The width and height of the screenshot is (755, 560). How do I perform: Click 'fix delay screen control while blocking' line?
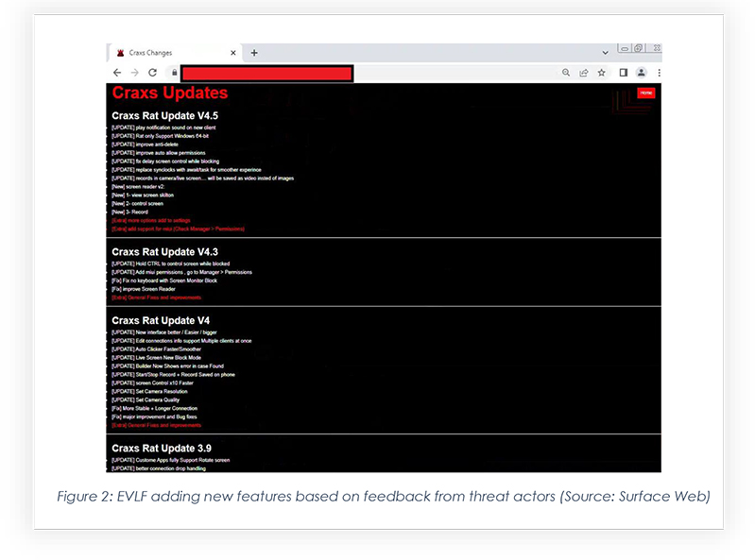pos(165,161)
